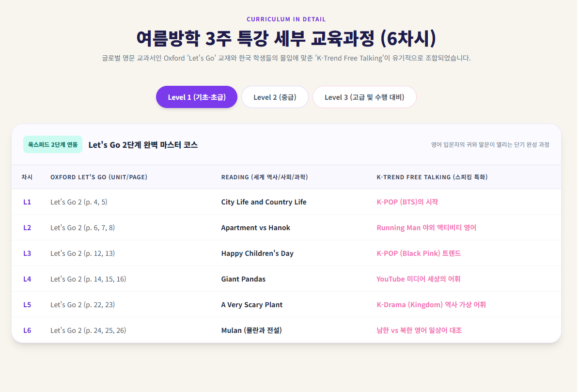Click the Let's Go 2단계 완벽 마스터 코스 heading

(143, 145)
